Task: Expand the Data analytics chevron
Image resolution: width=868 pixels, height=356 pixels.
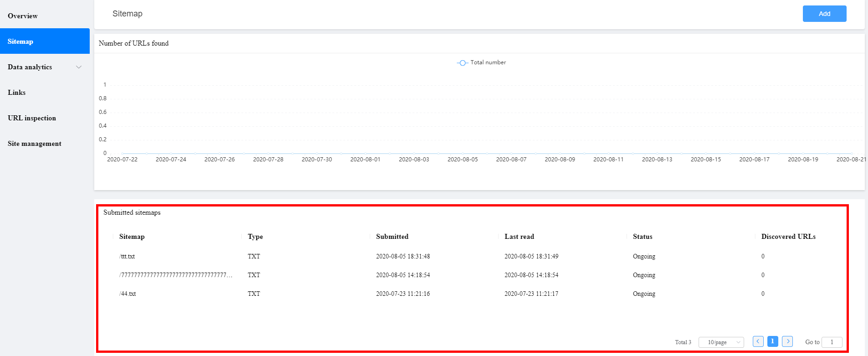Action: (79, 67)
